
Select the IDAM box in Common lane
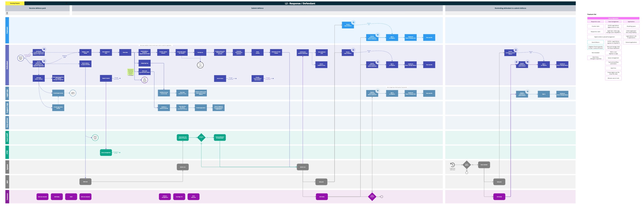coord(71,196)
